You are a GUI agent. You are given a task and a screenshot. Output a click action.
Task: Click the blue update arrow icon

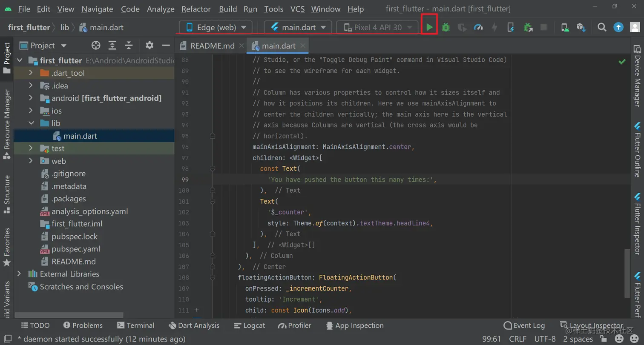(x=618, y=27)
